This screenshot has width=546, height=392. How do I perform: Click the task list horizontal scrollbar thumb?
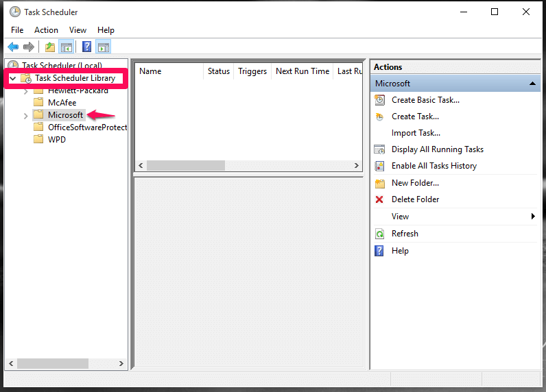click(186, 166)
